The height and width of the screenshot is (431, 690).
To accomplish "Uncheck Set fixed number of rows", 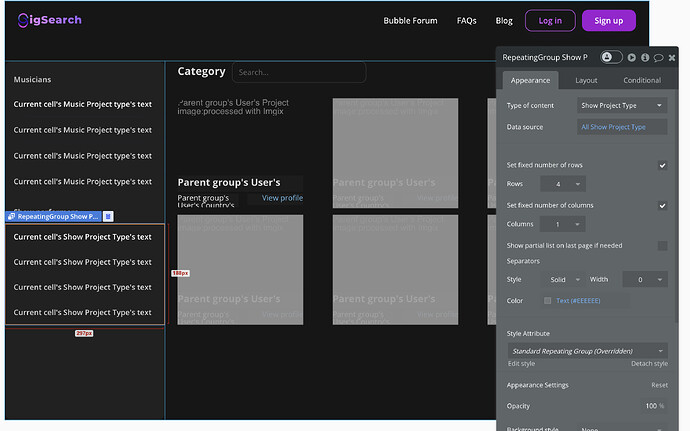I will point(662,166).
